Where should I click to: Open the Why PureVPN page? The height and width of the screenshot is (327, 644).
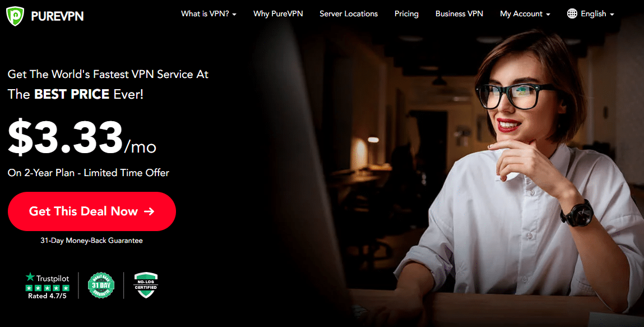[x=278, y=13]
